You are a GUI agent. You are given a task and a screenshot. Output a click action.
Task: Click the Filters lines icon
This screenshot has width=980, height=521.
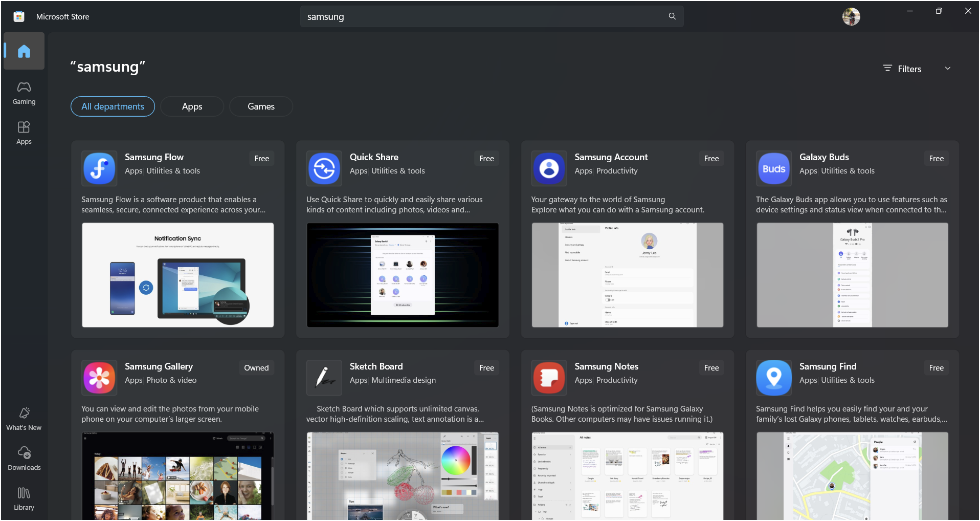pyautogui.click(x=887, y=68)
